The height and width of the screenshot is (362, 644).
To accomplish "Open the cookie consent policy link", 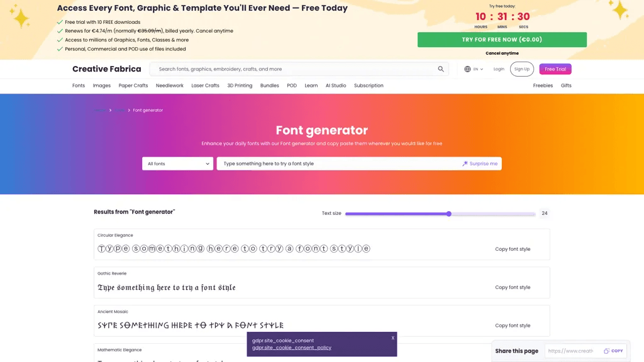I will click(x=292, y=348).
